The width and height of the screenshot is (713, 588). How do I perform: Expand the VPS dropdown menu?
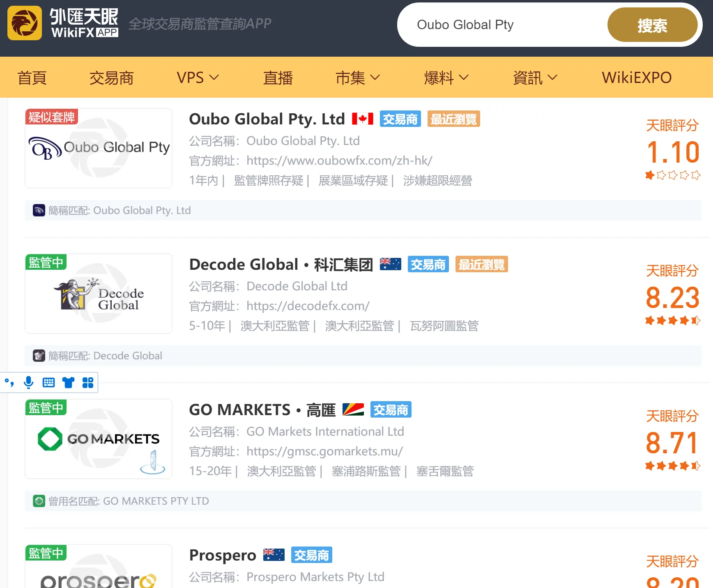pyautogui.click(x=198, y=78)
